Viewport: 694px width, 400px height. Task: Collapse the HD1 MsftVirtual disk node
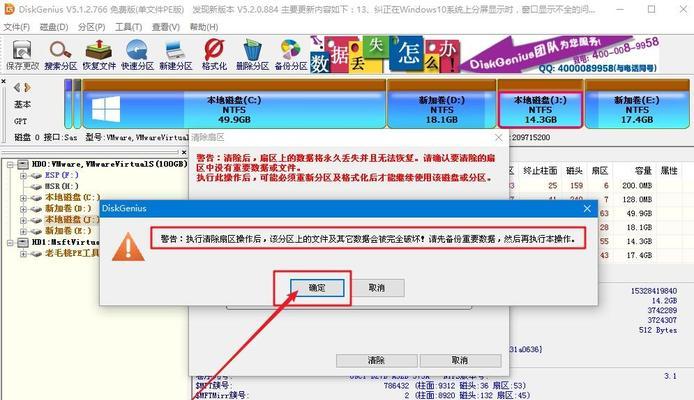click(x=10, y=242)
